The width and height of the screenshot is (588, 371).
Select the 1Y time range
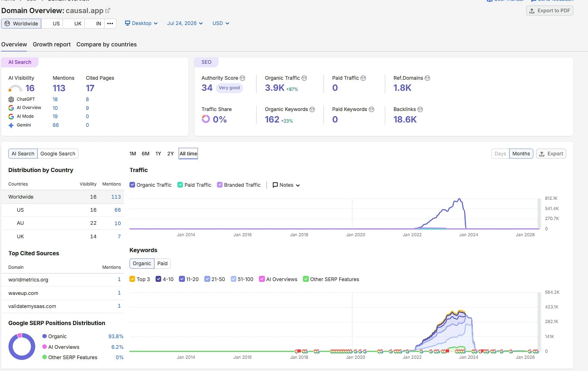[x=158, y=154]
